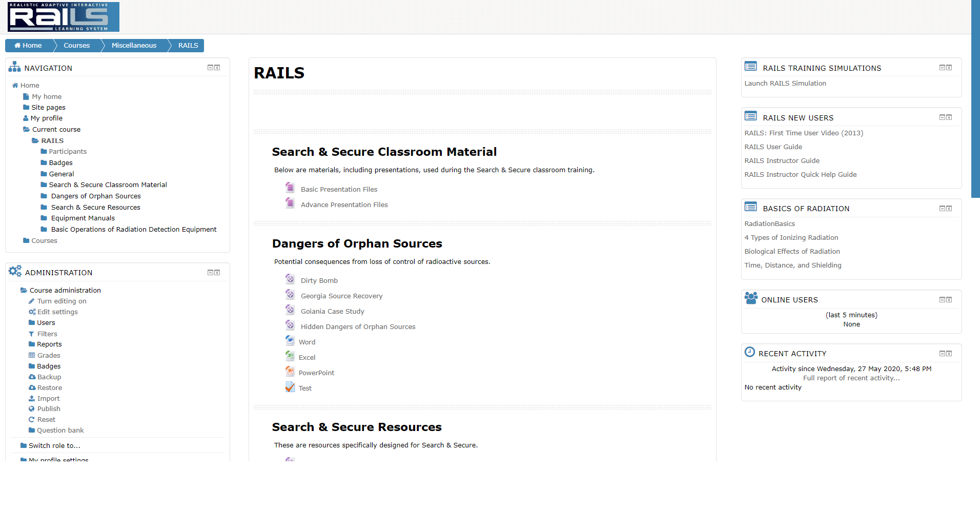Screen dimensions: 980x532
Task: Go to Courses breadcrumb tab
Action: (77, 46)
